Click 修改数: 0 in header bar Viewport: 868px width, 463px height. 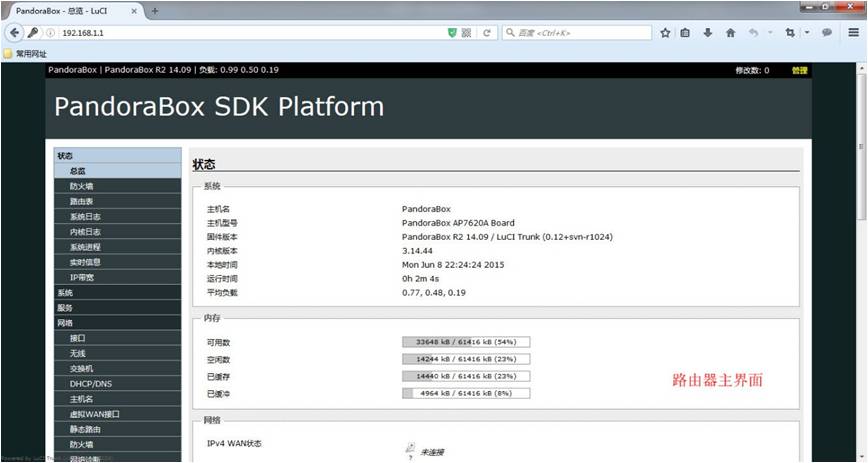coord(752,70)
